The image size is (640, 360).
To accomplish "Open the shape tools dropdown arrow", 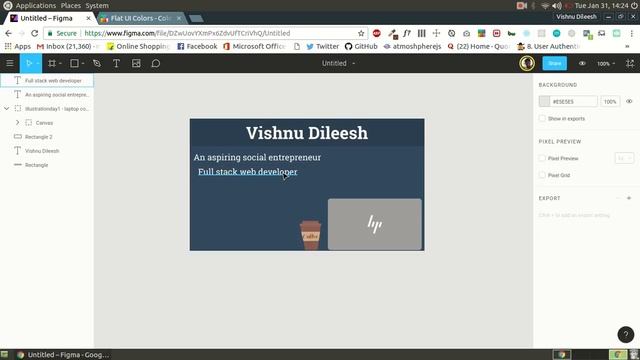I will (83, 64).
